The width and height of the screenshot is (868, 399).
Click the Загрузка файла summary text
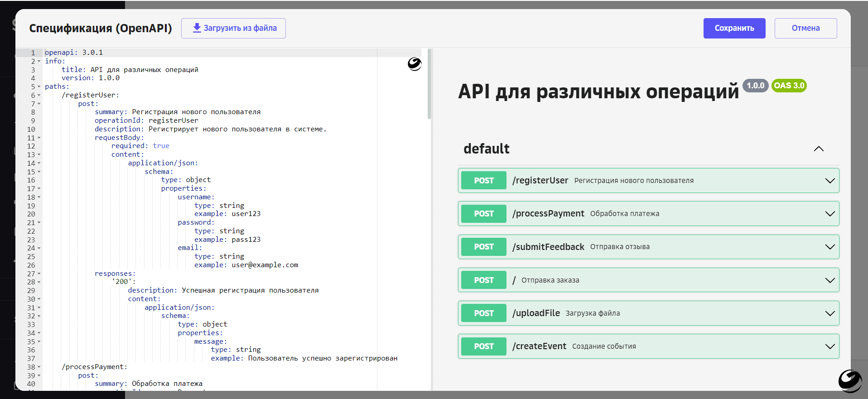coord(593,313)
